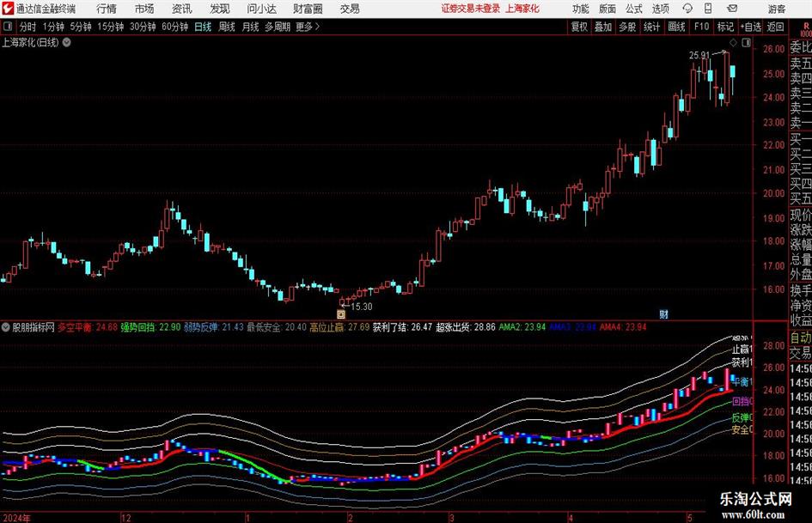Open the 版面 menu
This screenshot has height=523, width=812.
coord(607,9)
